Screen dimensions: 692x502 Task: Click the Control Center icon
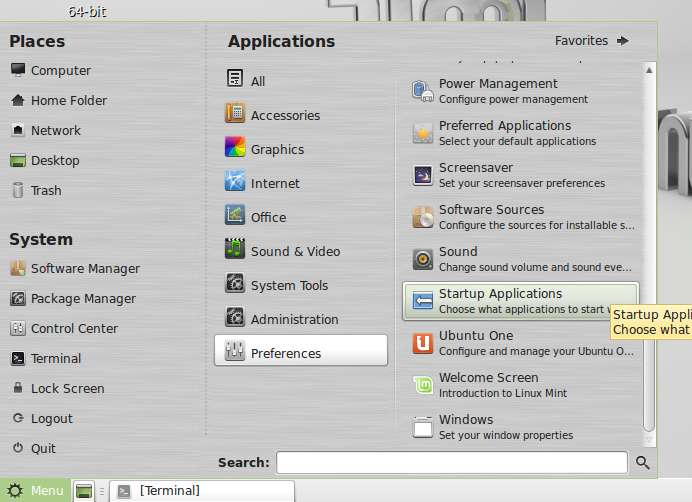pyautogui.click(x=18, y=328)
